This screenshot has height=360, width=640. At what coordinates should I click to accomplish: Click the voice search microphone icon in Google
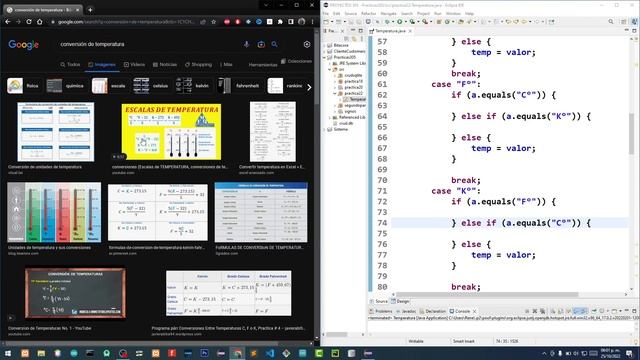pos(247,44)
